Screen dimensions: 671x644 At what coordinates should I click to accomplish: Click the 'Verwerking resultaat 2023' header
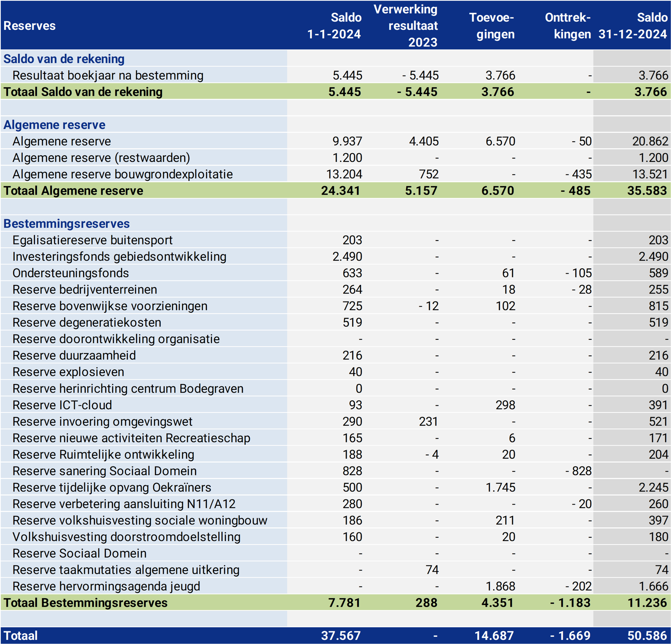[406, 26]
